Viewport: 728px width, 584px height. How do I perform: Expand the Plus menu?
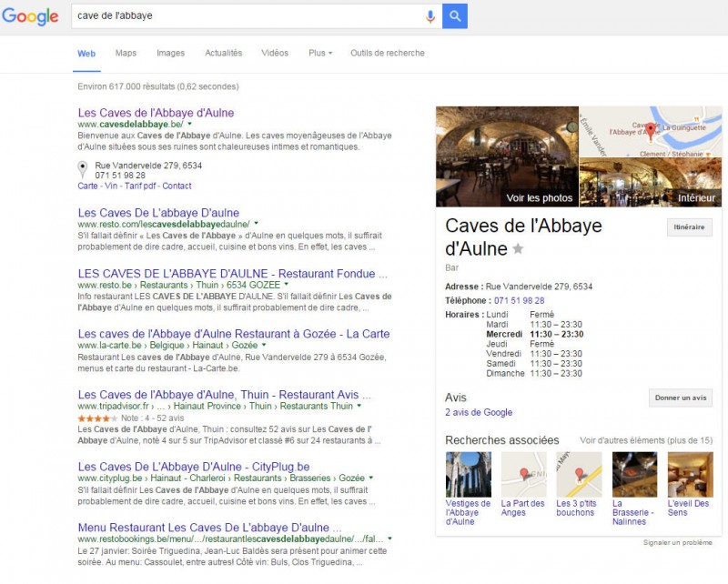tap(320, 53)
